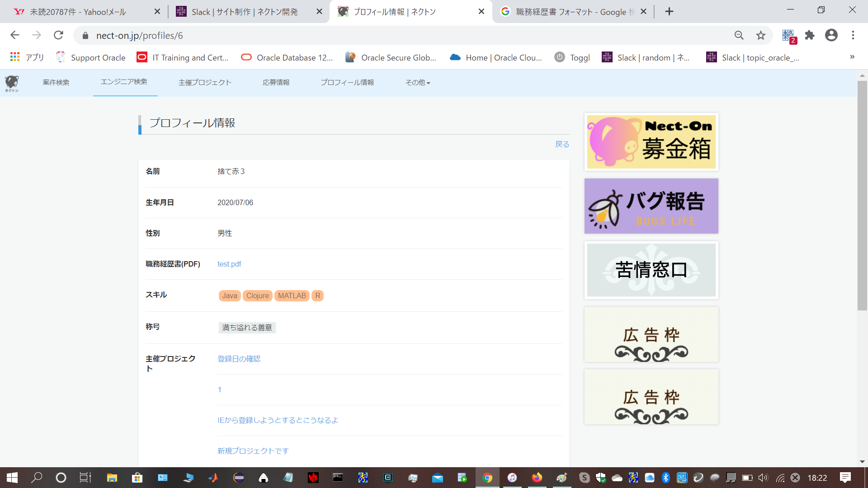Click the lower 広告枠 ad banner
This screenshot has width=868, height=488.
coord(651,397)
